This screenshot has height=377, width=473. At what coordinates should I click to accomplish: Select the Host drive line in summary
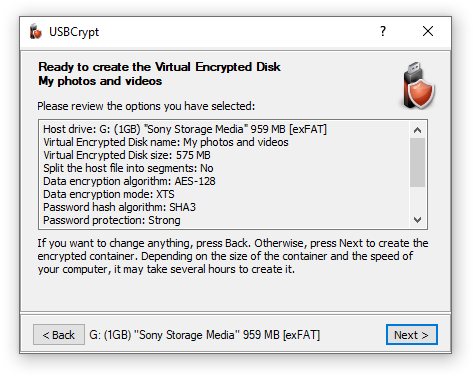tap(185, 129)
